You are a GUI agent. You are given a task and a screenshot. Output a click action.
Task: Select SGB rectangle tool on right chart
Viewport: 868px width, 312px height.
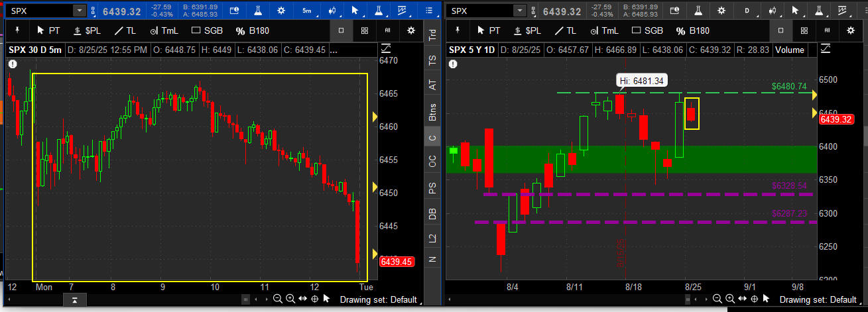click(x=648, y=30)
